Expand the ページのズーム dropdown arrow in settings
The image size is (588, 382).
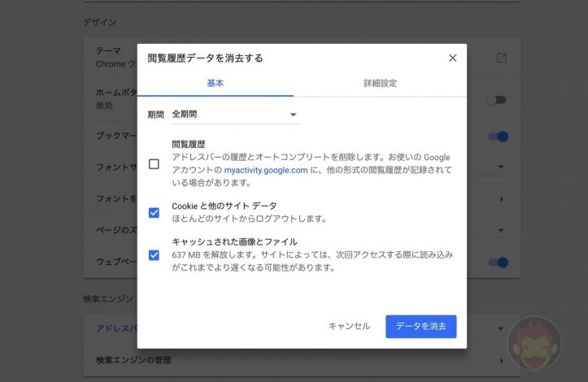coord(501,230)
